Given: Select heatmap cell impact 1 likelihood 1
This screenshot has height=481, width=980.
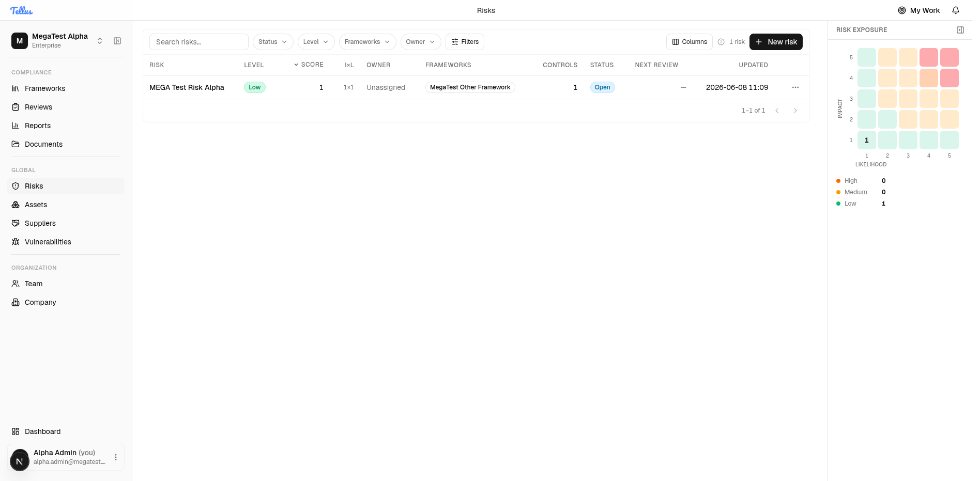Looking at the screenshot, I should click(x=867, y=140).
